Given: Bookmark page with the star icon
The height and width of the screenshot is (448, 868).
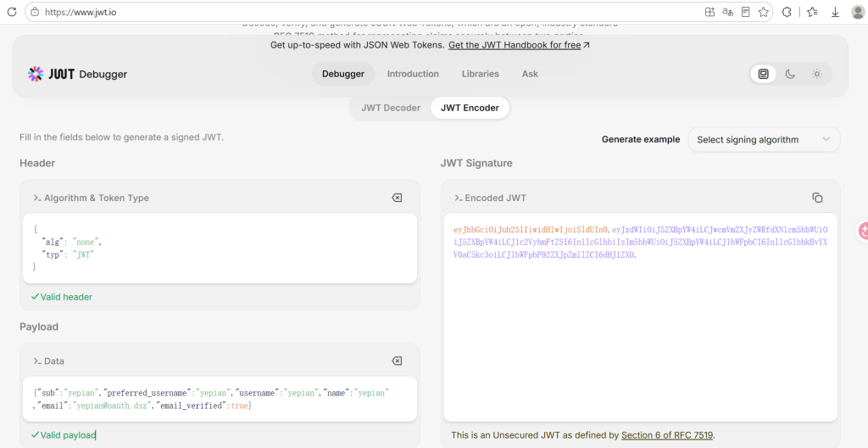Looking at the screenshot, I should [764, 12].
